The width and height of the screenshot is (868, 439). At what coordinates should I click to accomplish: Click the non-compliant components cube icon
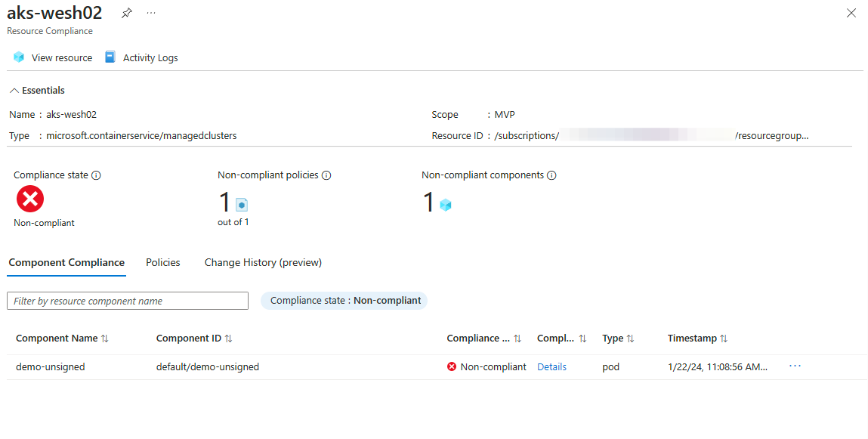coord(446,206)
